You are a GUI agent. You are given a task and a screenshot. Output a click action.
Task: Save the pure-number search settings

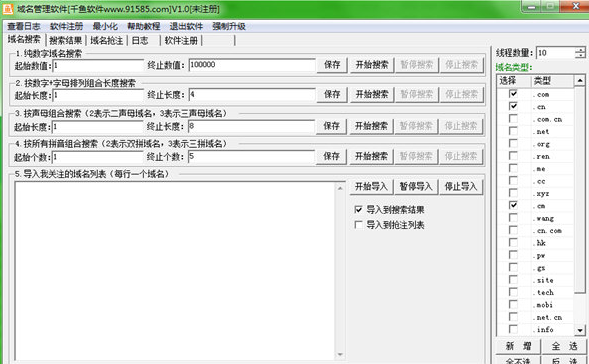pyautogui.click(x=332, y=65)
